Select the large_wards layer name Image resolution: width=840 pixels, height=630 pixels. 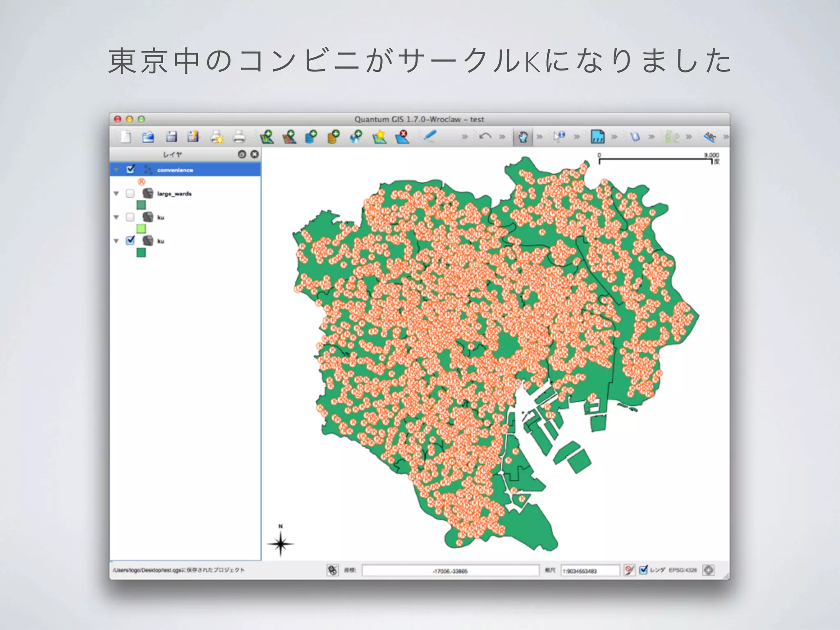(x=174, y=194)
